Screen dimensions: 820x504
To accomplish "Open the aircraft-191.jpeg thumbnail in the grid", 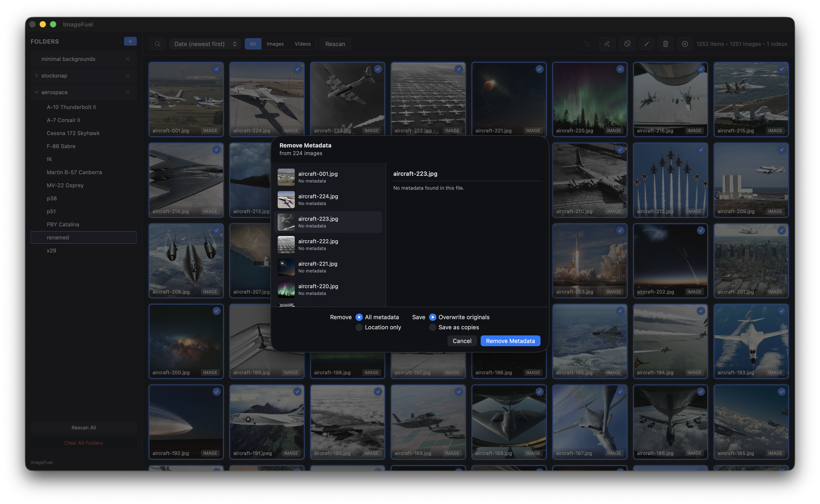I will 267,422.
